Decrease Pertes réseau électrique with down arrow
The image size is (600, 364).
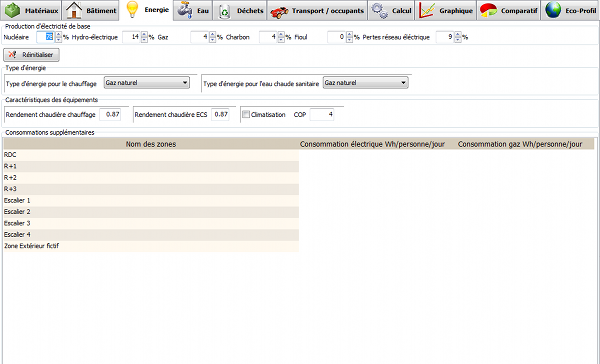point(458,40)
